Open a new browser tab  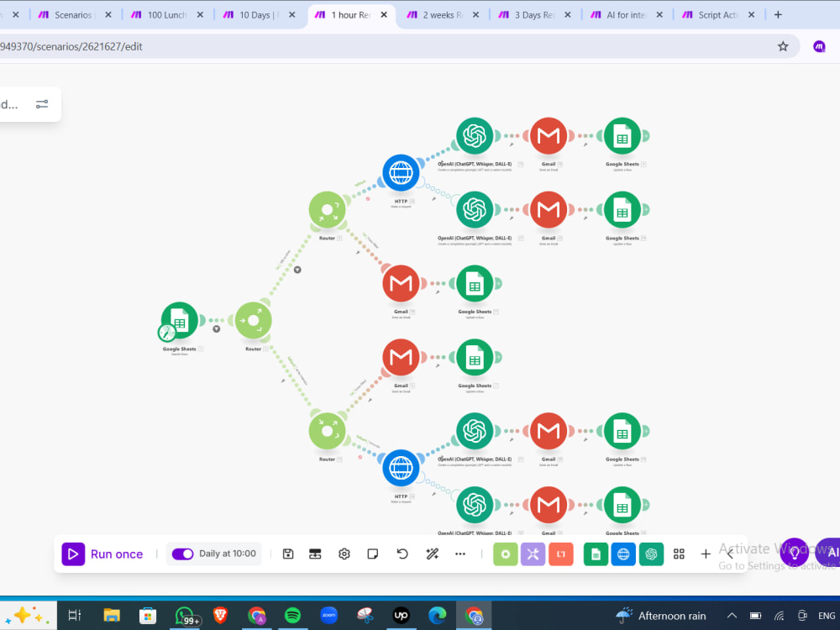coord(778,15)
